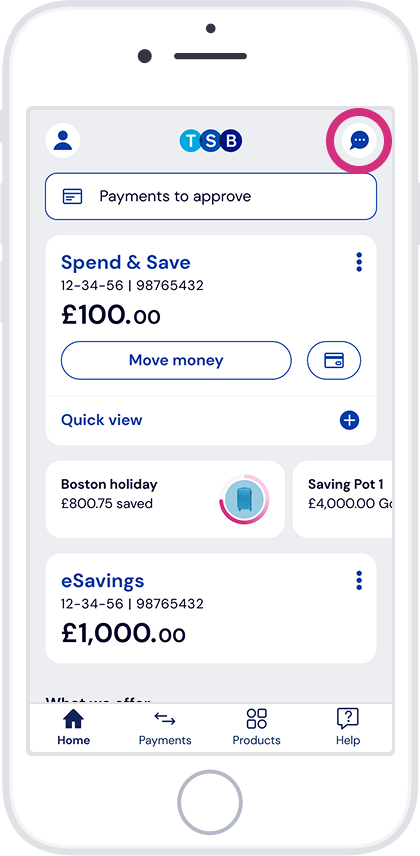Tap the Boston holiday suitcase icon
This screenshot has height=856, width=420.
click(x=244, y=499)
